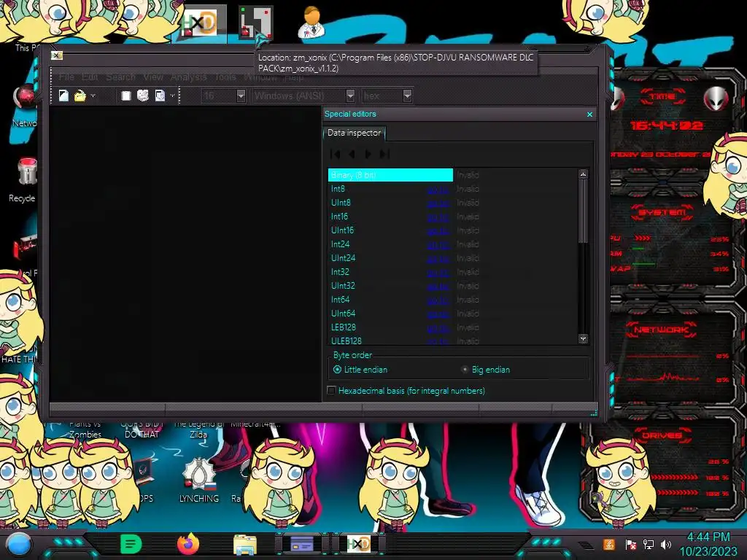Viewport: 747px width, 560px height.
Task: Click the go to link for UInt16
Action: click(x=438, y=231)
